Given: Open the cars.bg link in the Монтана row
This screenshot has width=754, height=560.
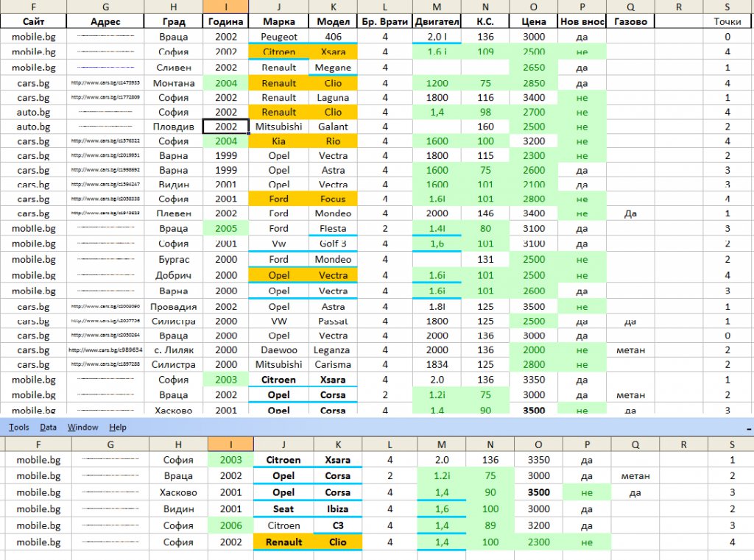Looking at the screenshot, I should (105, 83).
